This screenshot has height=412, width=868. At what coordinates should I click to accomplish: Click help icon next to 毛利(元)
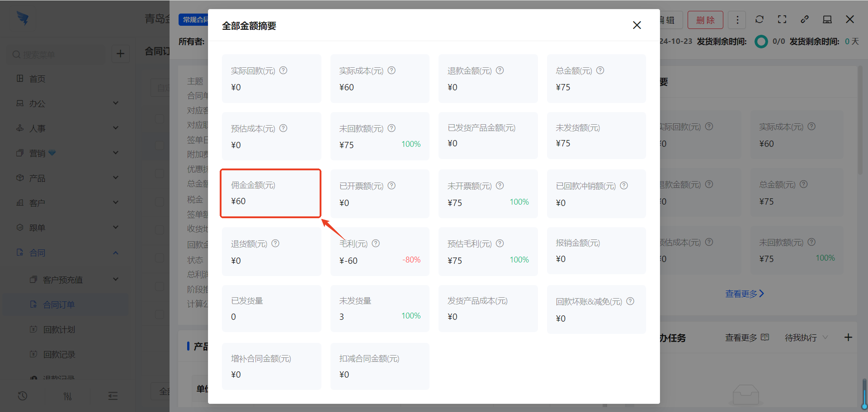(x=376, y=243)
